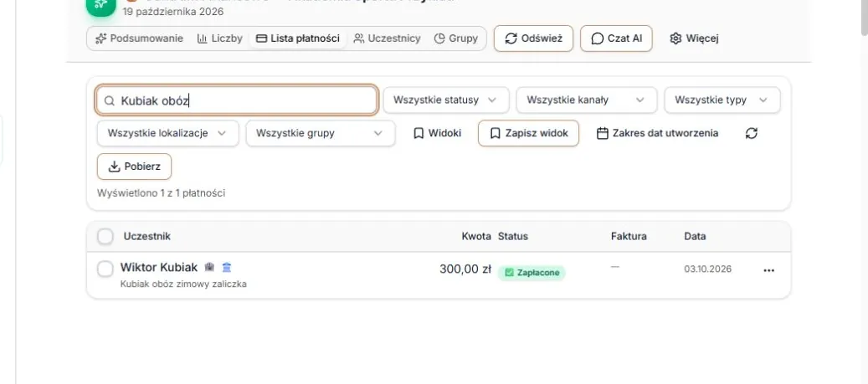Click the green app logo icon
The height and width of the screenshot is (384, 868).
coord(100,4)
